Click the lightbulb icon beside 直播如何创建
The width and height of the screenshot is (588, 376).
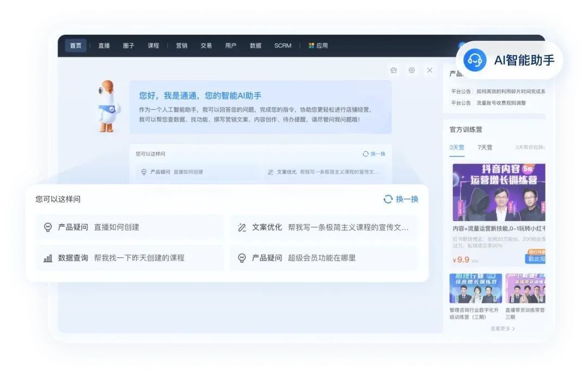[48, 227]
